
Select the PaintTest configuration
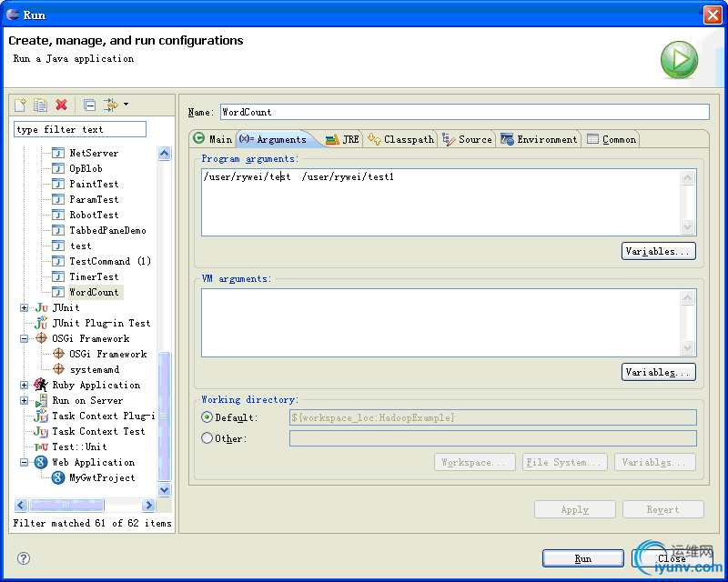(94, 184)
